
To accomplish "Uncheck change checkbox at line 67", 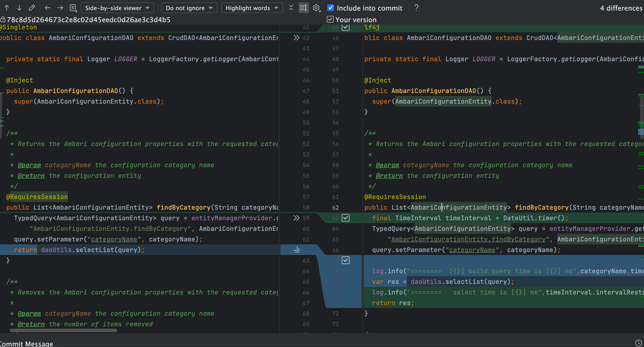I will pos(346,260).
